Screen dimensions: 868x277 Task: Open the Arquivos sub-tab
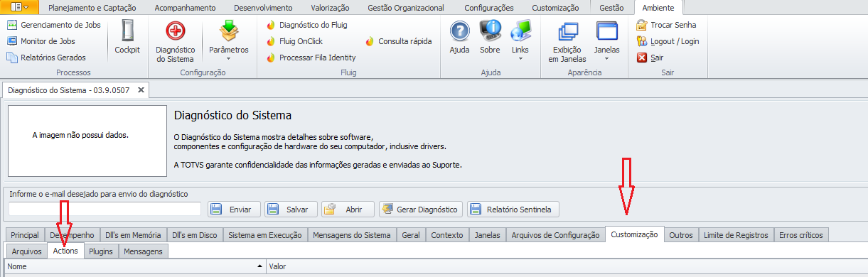click(x=26, y=251)
